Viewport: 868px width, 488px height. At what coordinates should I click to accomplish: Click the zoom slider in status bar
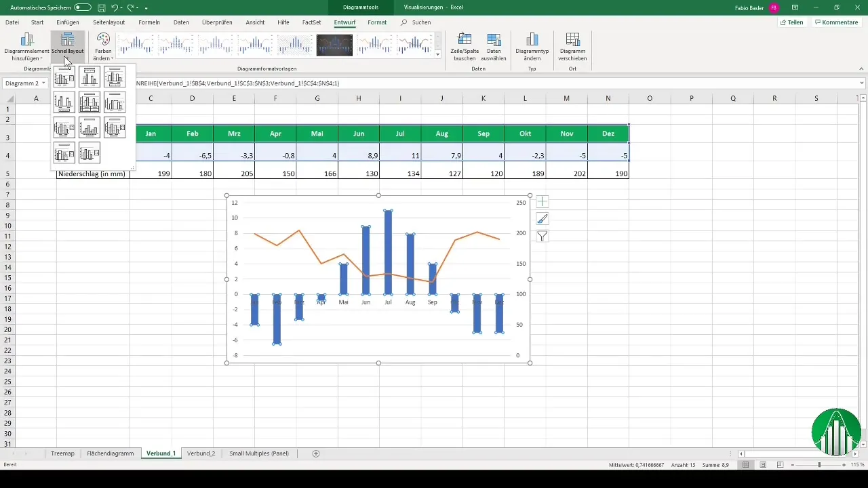pos(819,465)
